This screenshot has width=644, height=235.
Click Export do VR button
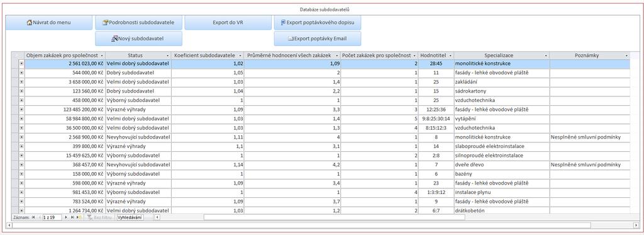pos(228,23)
